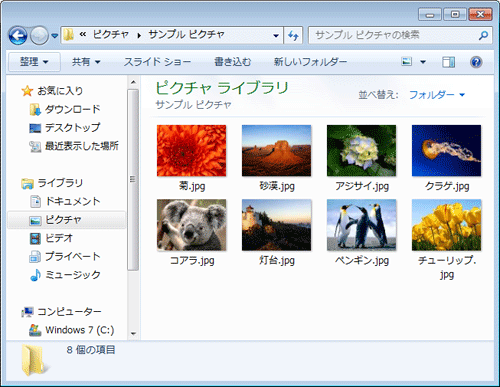Image resolution: width=500 pixels, height=387 pixels.
Task: Minimize the window
Action: (430, 15)
